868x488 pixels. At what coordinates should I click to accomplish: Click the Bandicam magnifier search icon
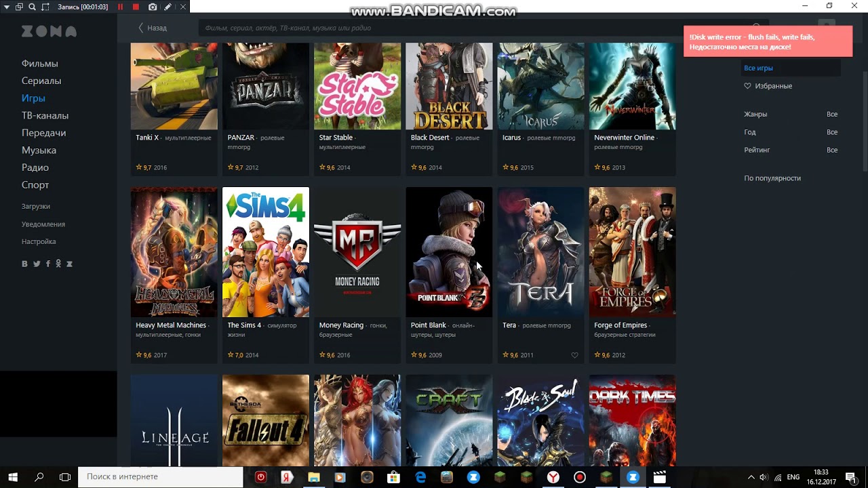(x=32, y=7)
